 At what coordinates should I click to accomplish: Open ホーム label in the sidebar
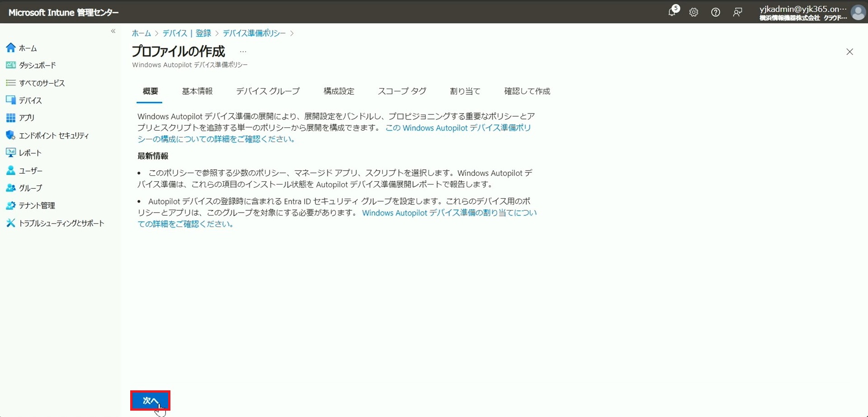point(28,48)
